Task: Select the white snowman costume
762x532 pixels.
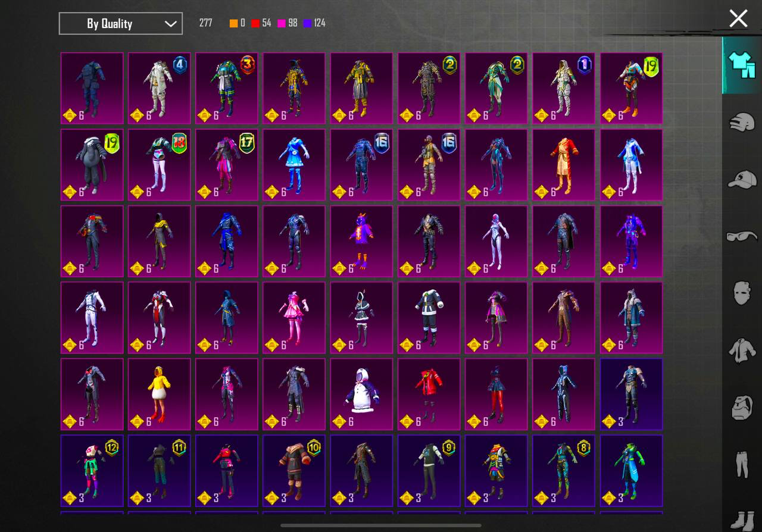Action: click(x=362, y=394)
